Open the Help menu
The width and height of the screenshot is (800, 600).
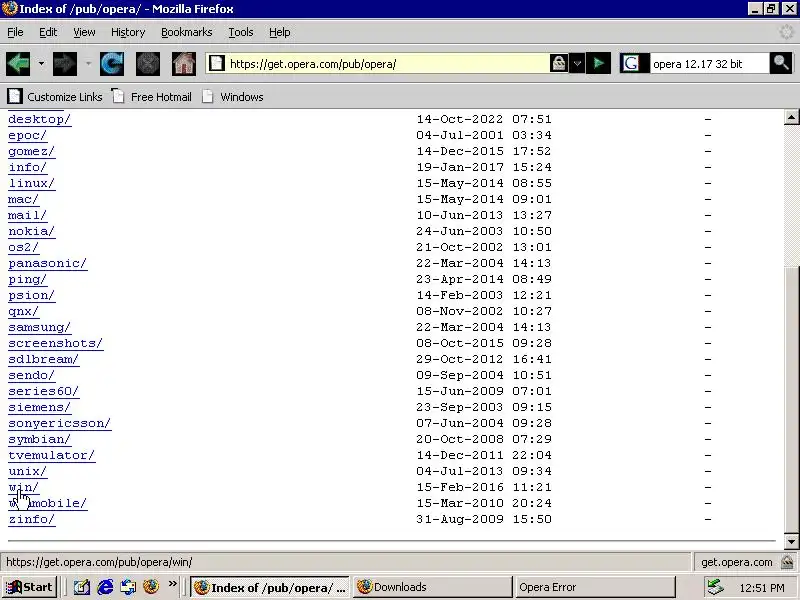point(280,32)
